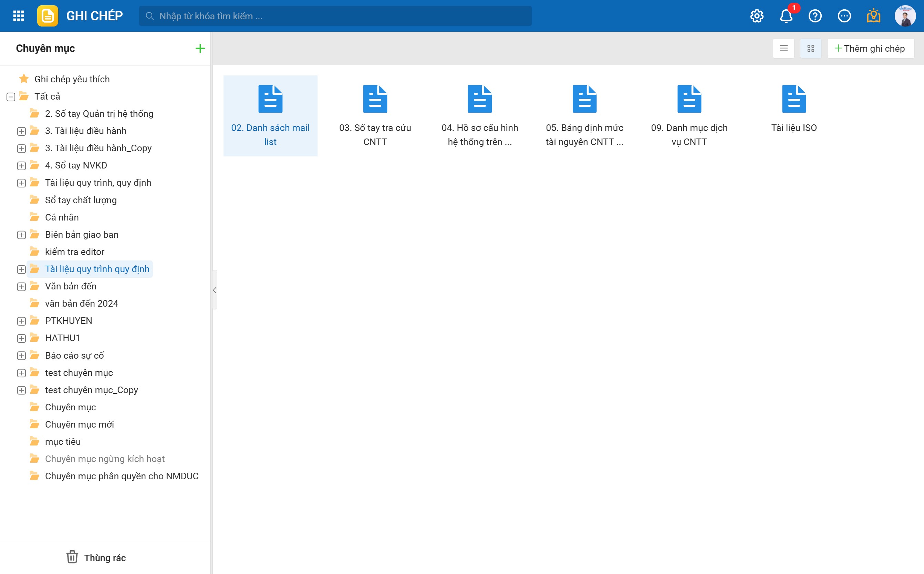Viewport: 924px width, 574px height.
Task: Collapse the left sidebar panel handle
Action: coord(215,290)
